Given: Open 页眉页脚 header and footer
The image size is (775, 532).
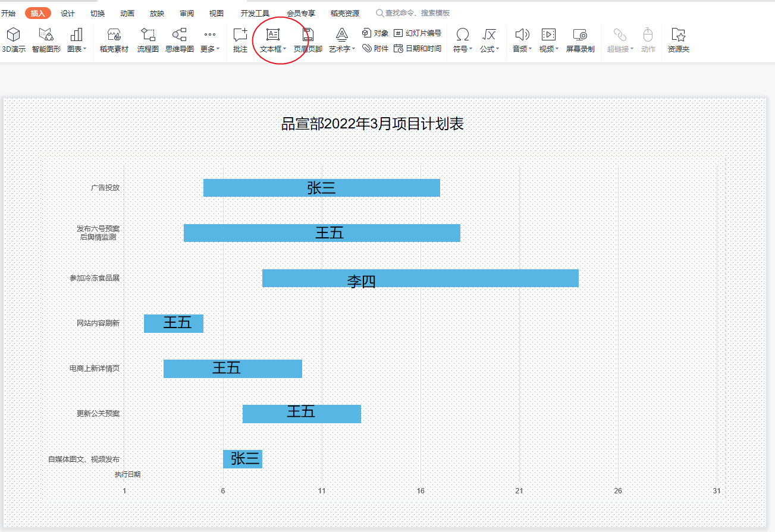Looking at the screenshot, I should coord(308,40).
